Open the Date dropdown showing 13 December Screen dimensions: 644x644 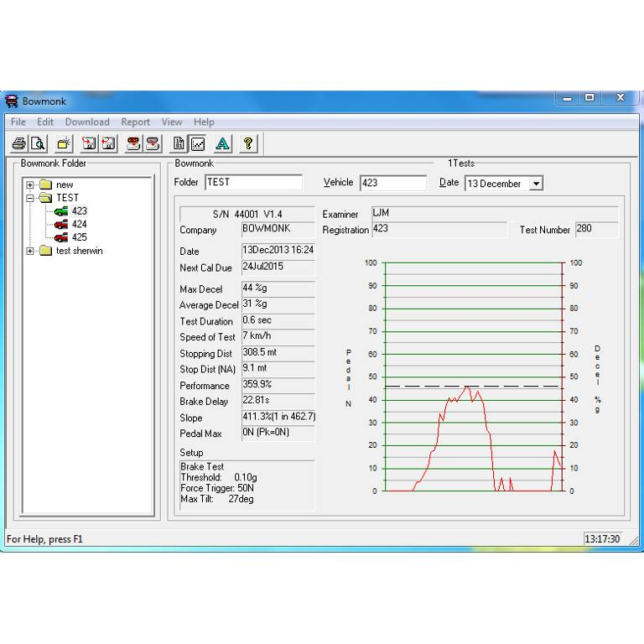(x=536, y=184)
